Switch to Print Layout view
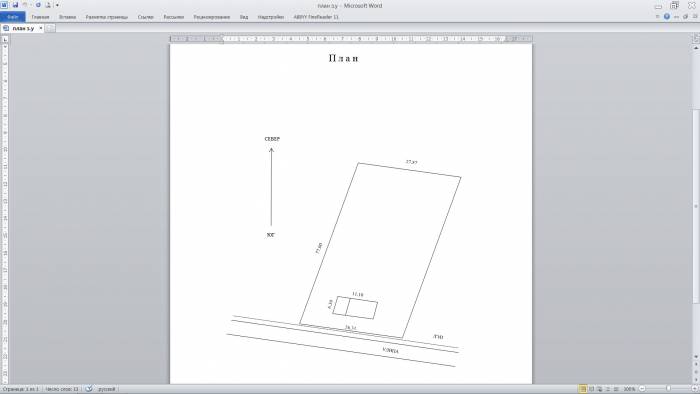The width and height of the screenshot is (700, 394). (x=583, y=389)
